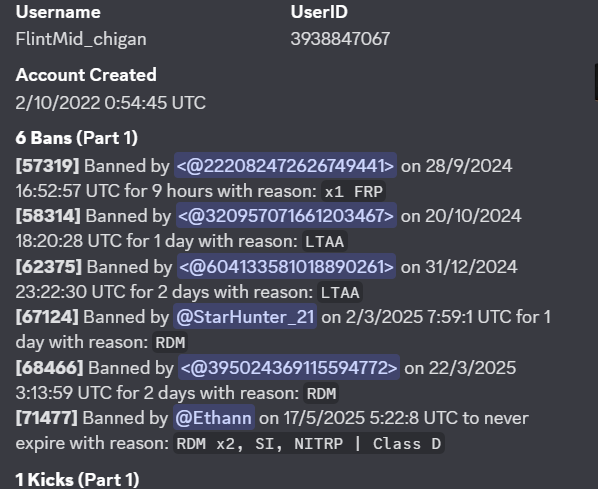
Task: Click the LTAA reason on ban 62375
Action: (340, 293)
